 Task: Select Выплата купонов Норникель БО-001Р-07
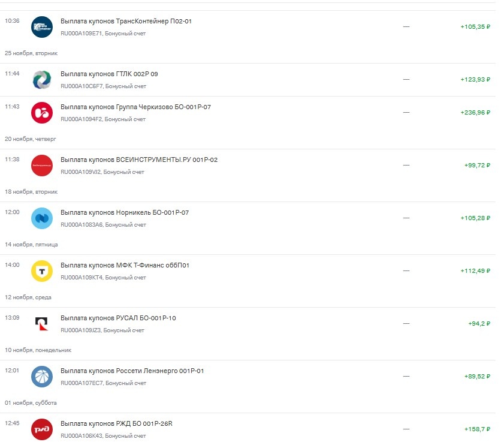(125, 212)
